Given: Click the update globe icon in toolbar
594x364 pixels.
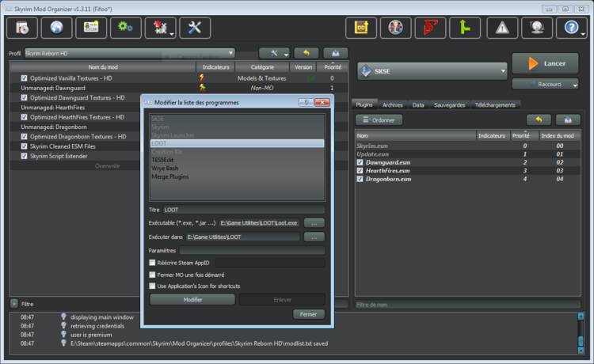Looking at the screenshot, I should (537, 28).
